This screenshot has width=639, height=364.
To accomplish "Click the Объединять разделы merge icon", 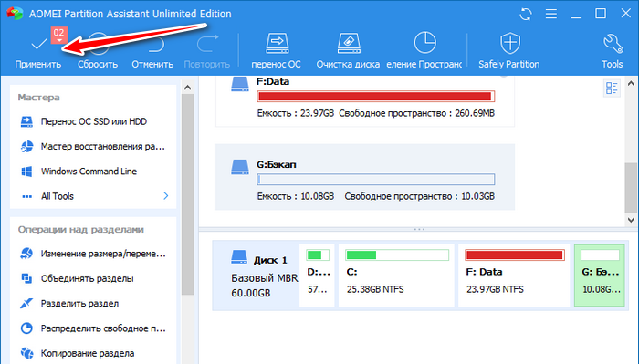I will coord(26,278).
